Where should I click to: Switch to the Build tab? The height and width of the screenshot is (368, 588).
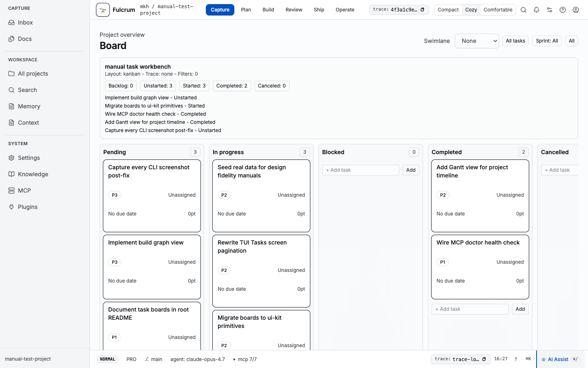(268, 10)
